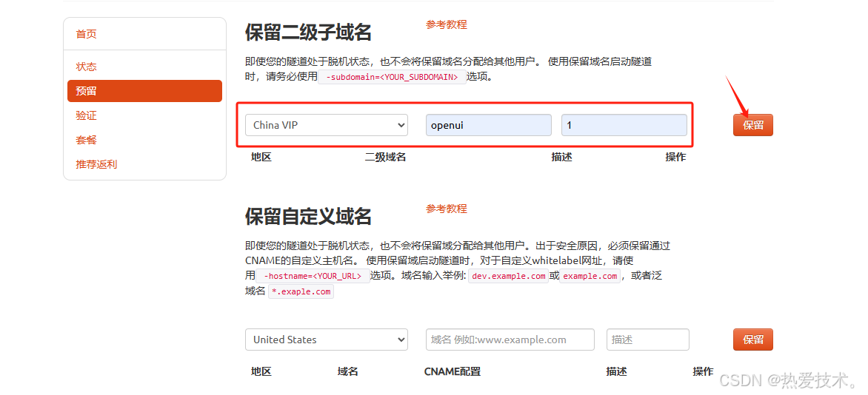Click 保留 button for the subdomain row
Image resolution: width=868 pixels, height=395 pixels.
point(753,125)
